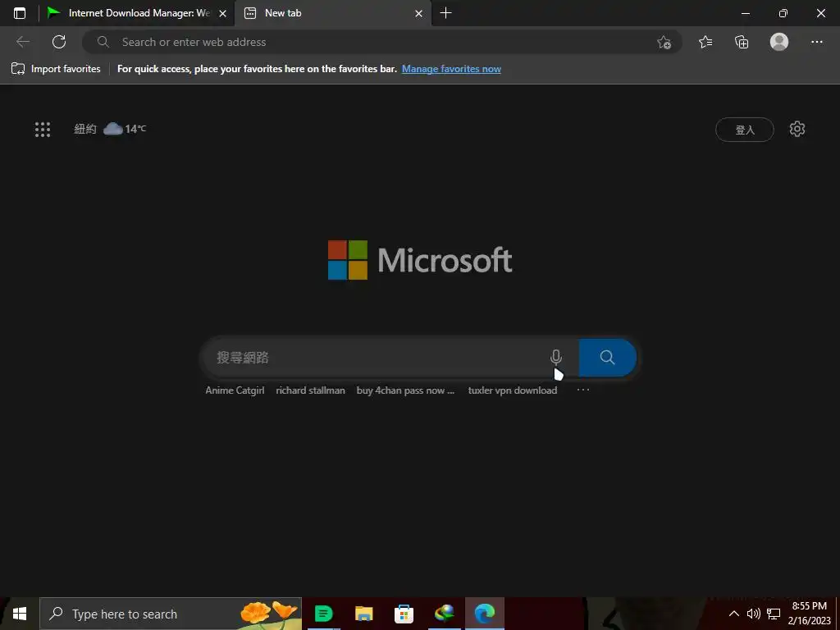Open the Collections icon
Viewport: 840px width, 630px height.
(742, 42)
